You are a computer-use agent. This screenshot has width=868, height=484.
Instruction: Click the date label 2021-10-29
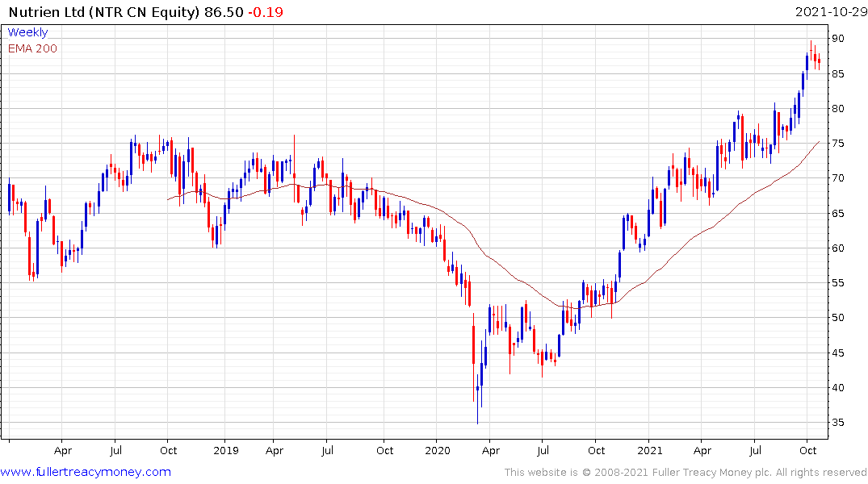(x=831, y=12)
